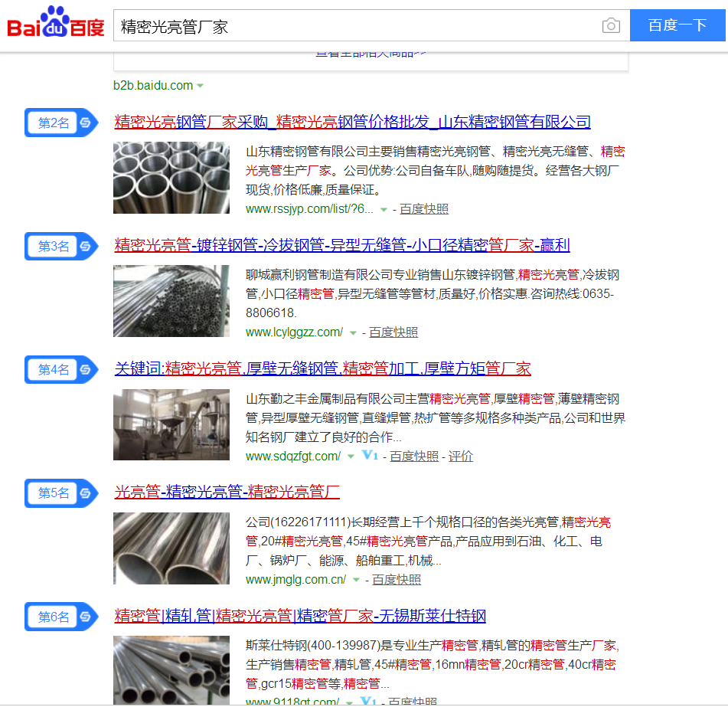Expand dropdown arrow beside www.jmglg.com.cn
728x707 pixels.
point(356,580)
